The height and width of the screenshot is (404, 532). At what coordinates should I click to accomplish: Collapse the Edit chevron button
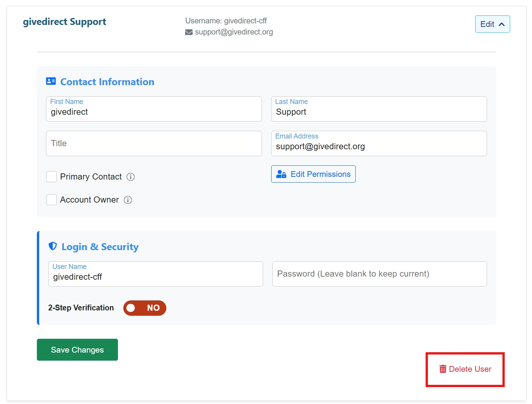pos(492,24)
